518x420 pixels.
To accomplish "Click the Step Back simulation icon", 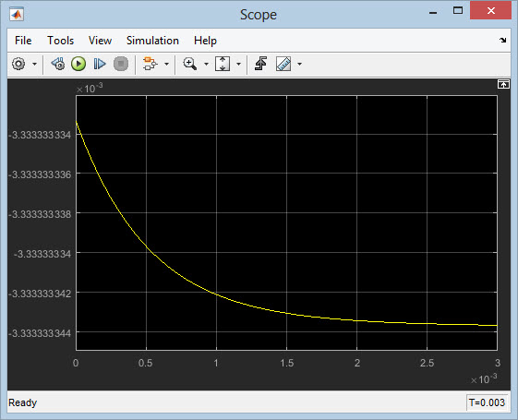I will [x=58, y=64].
